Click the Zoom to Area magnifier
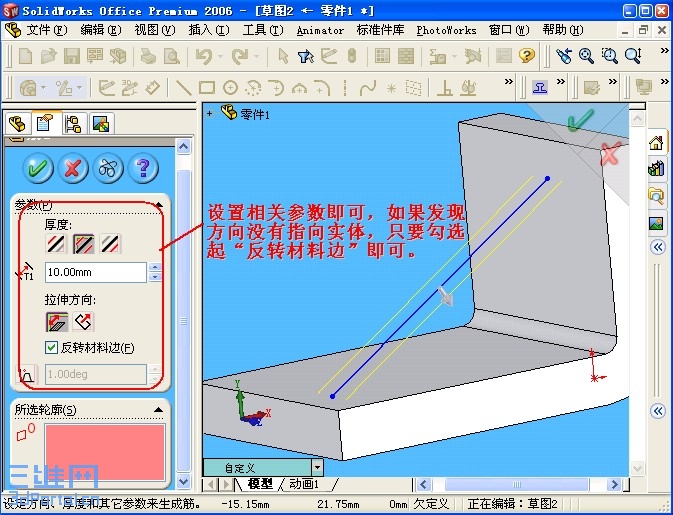The height and width of the screenshot is (515, 673). pos(609,56)
